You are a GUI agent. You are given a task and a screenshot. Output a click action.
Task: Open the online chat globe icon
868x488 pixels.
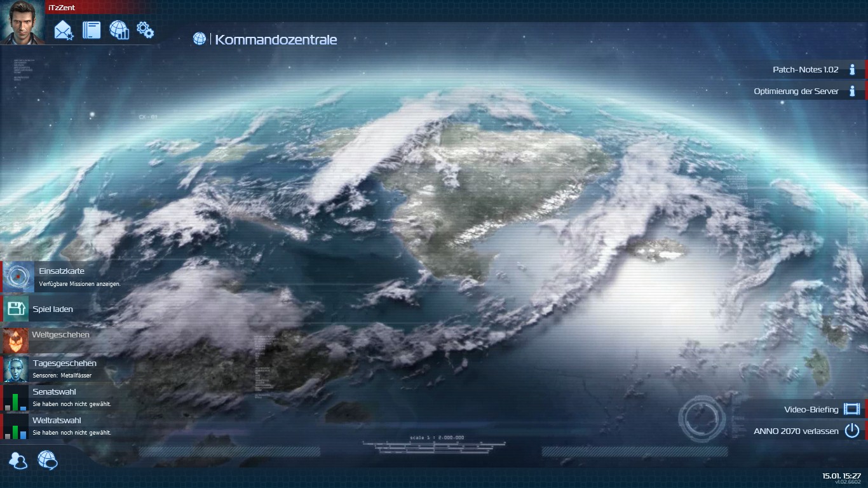point(47,459)
